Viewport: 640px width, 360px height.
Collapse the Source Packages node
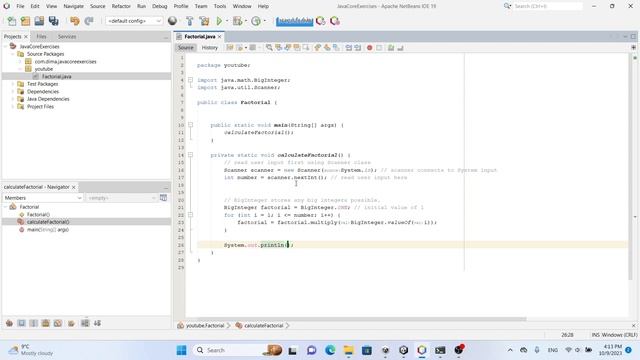(13, 54)
